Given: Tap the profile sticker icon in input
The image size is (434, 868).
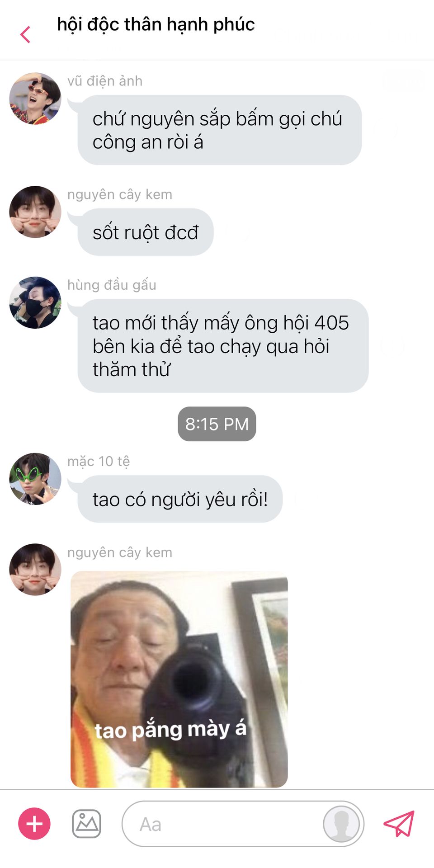Looking at the screenshot, I should point(341,824).
